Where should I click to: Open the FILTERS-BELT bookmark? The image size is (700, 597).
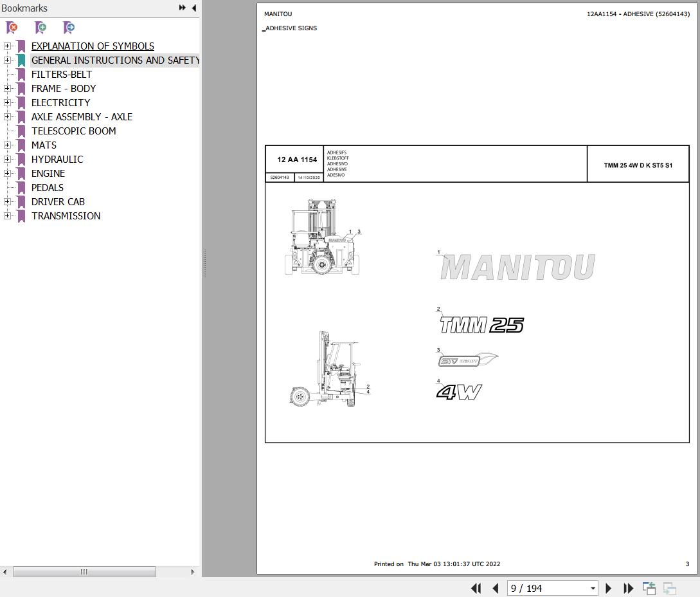click(61, 74)
